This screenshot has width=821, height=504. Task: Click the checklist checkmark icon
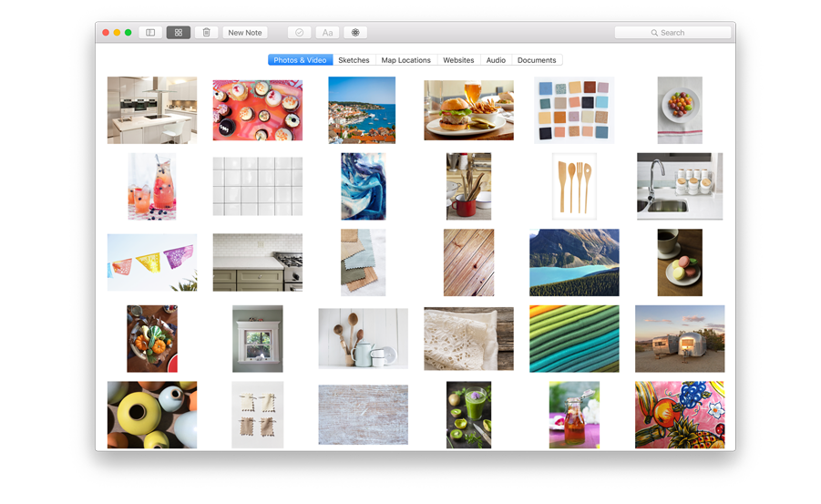pyautogui.click(x=299, y=33)
